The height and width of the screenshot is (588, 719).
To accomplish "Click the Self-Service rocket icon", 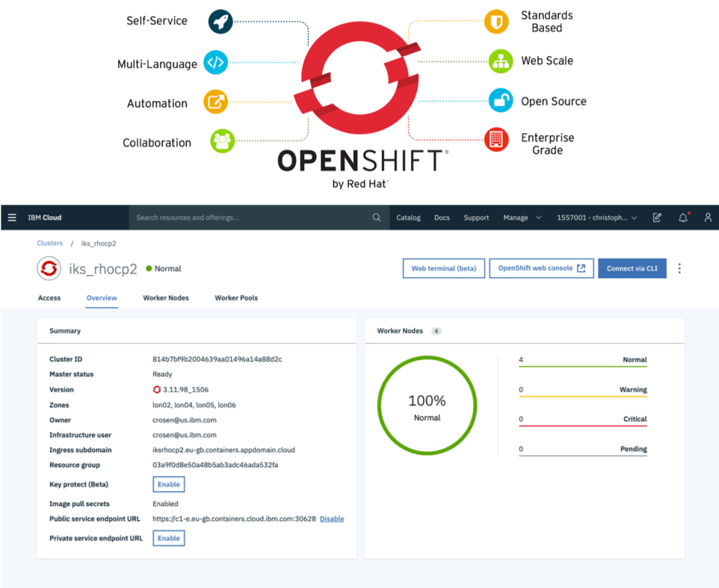I will pyautogui.click(x=220, y=21).
